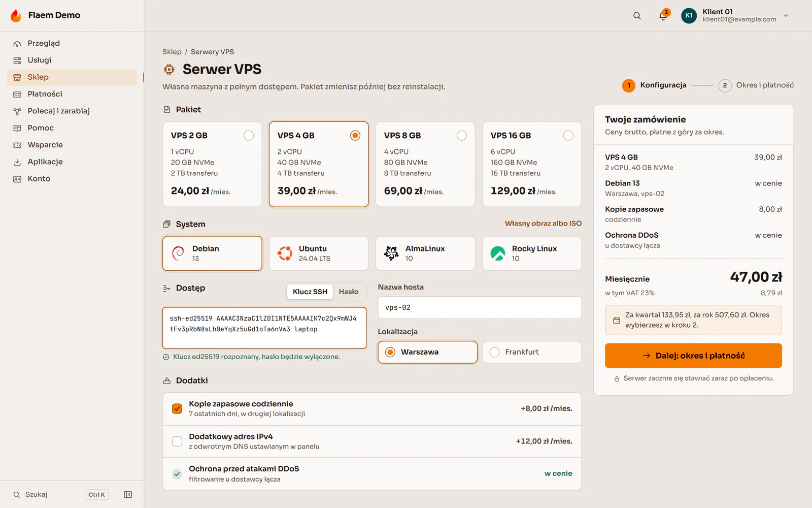Screen dimensions: 812x508
Task: Select the Klucz SSH tab
Action: click(x=310, y=292)
